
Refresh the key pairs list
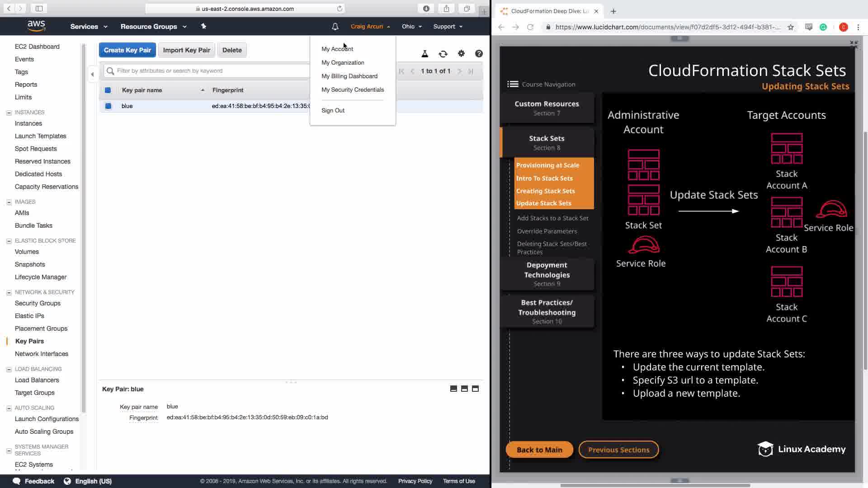coord(443,54)
